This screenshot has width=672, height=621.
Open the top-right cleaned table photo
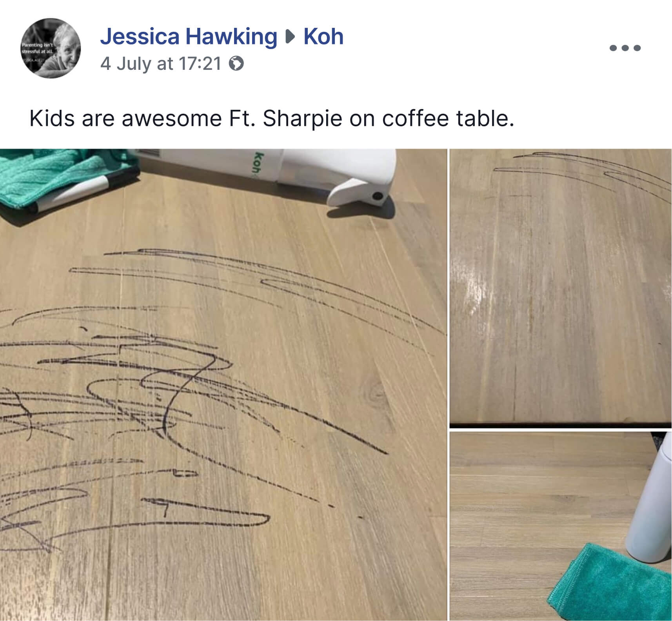[561, 288]
